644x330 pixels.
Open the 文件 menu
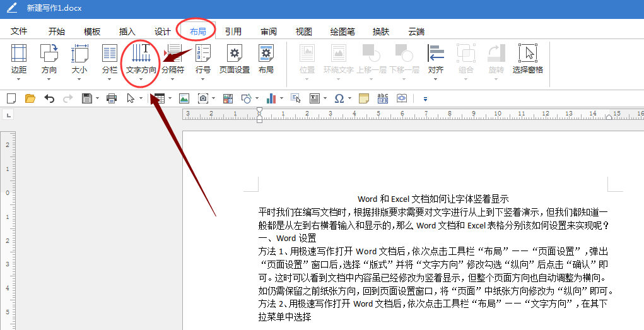click(x=19, y=32)
